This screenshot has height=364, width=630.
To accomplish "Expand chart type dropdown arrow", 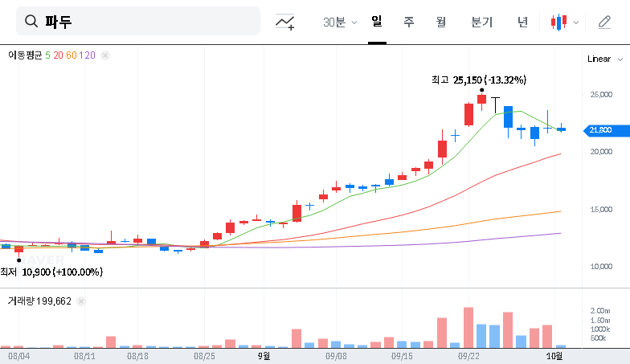I will [x=576, y=22].
